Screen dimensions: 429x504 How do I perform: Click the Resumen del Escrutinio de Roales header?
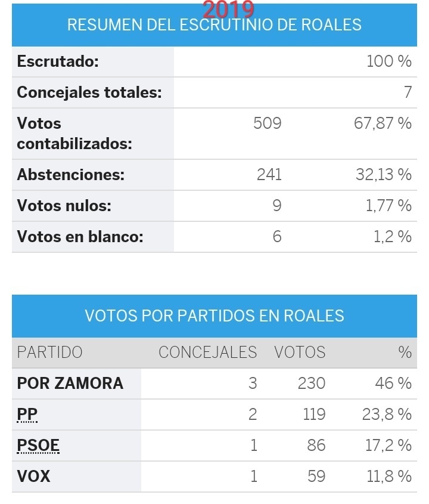[214, 25]
